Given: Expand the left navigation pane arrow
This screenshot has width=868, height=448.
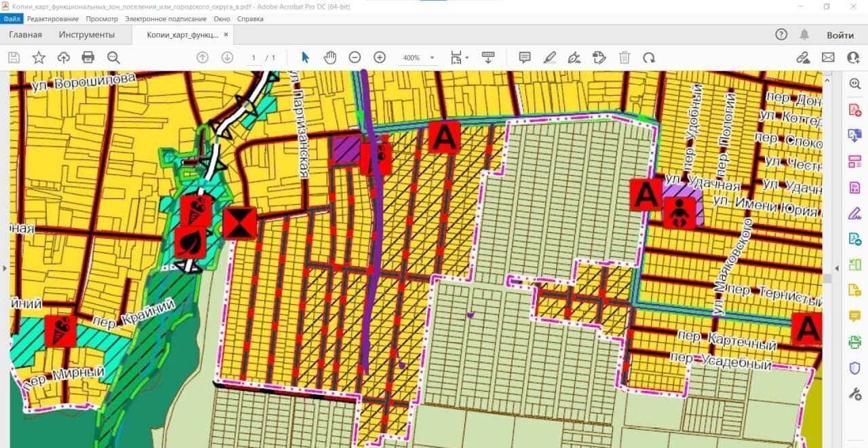Looking at the screenshot, I should tap(5, 268).
